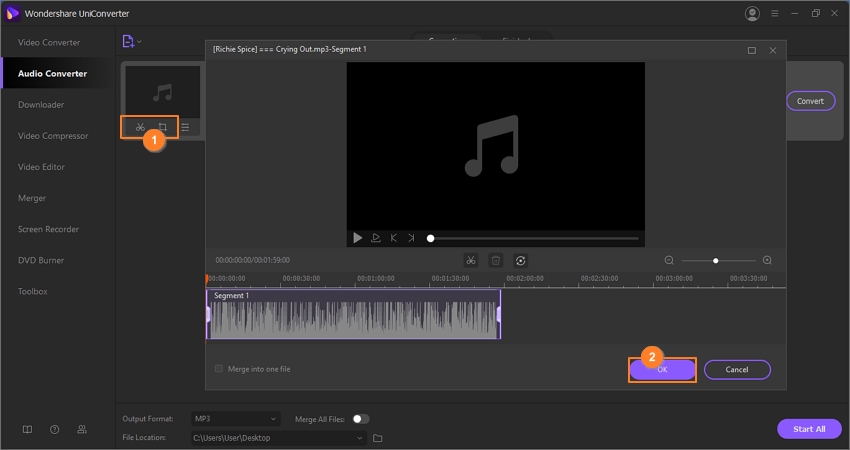The image size is (850, 450).
Task: Jump to previous frame marker
Action: point(394,237)
